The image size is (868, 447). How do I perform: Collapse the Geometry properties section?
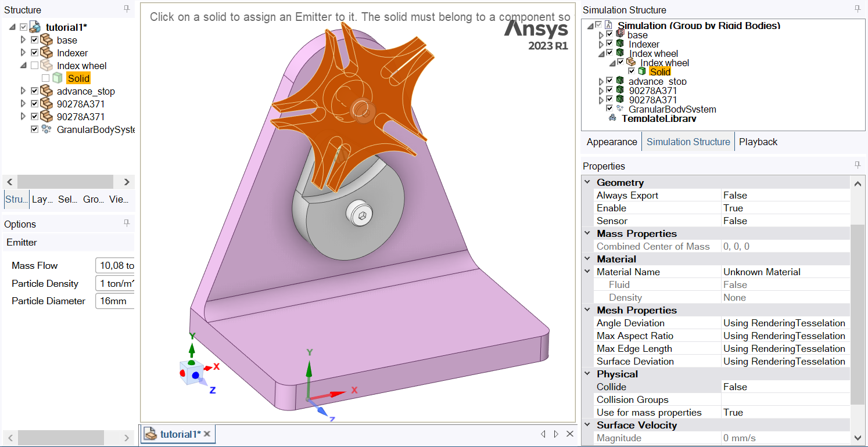pyautogui.click(x=587, y=182)
